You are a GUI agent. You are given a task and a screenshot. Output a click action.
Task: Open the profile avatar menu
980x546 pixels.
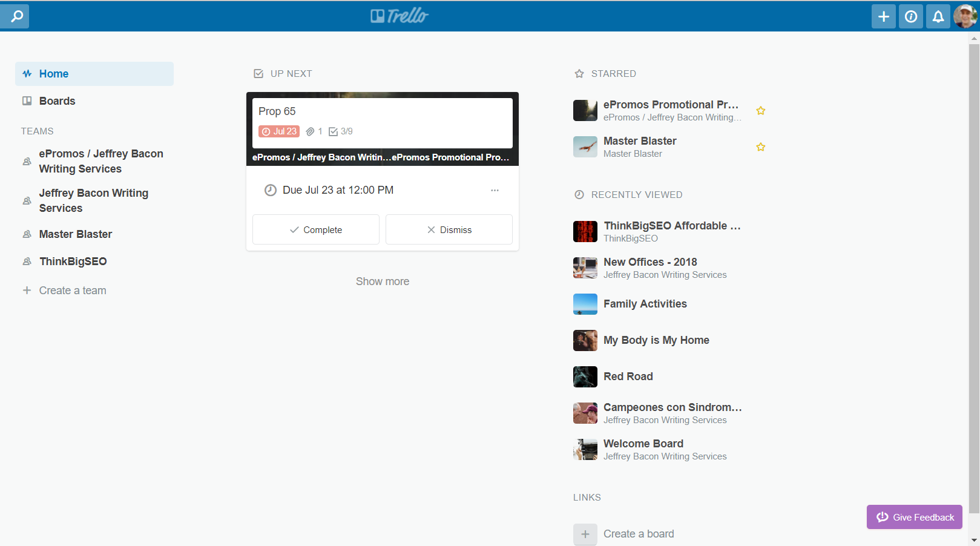[x=965, y=16]
